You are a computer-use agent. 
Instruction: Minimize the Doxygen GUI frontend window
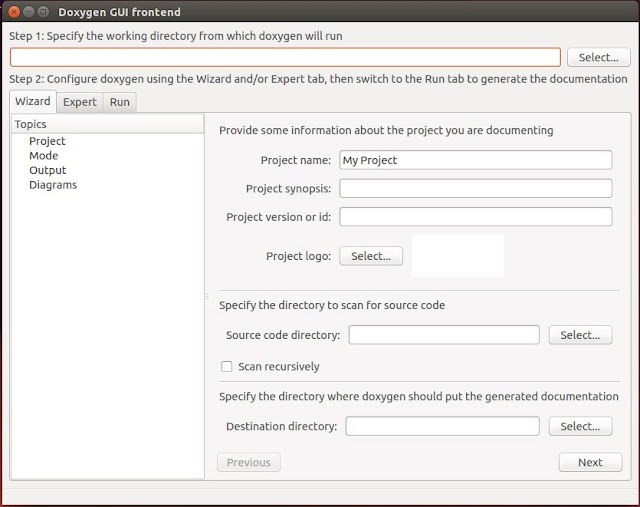pyautogui.click(x=29, y=12)
